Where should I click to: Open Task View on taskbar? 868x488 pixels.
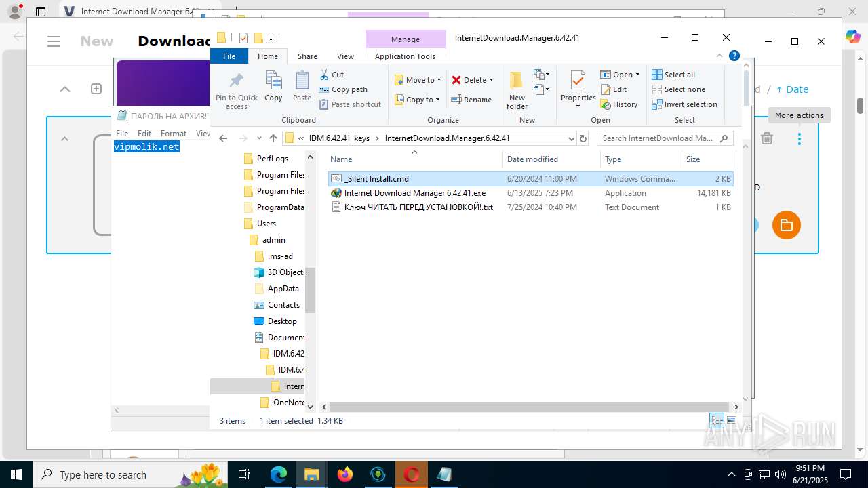245,474
